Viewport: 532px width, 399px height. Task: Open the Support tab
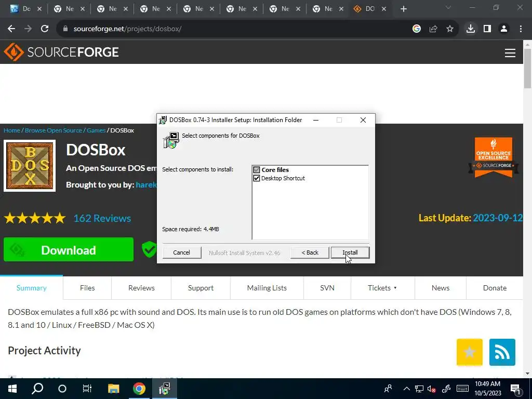tap(201, 288)
